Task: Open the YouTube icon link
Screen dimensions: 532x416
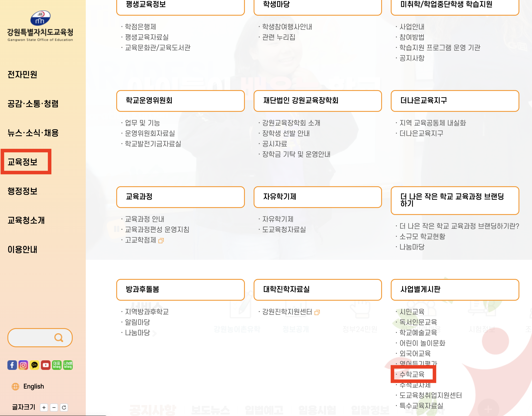Action: [x=45, y=365]
